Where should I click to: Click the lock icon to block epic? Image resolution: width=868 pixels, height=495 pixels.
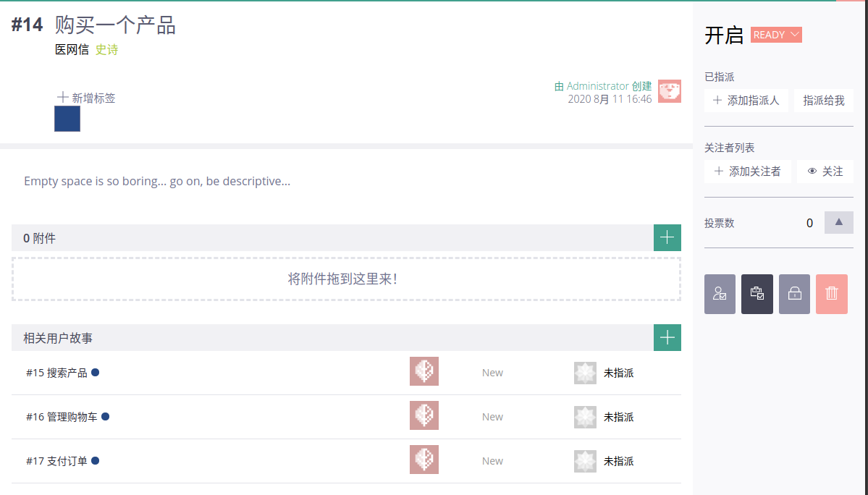click(x=794, y=294)
